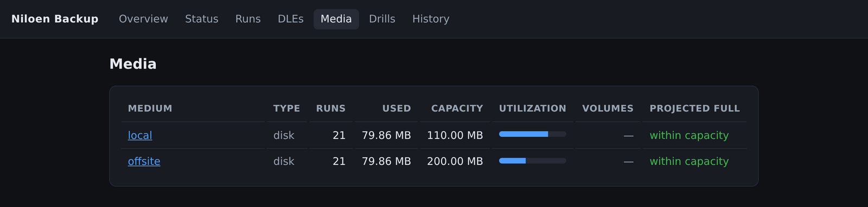Switch to the Status tab

[201, 19]
